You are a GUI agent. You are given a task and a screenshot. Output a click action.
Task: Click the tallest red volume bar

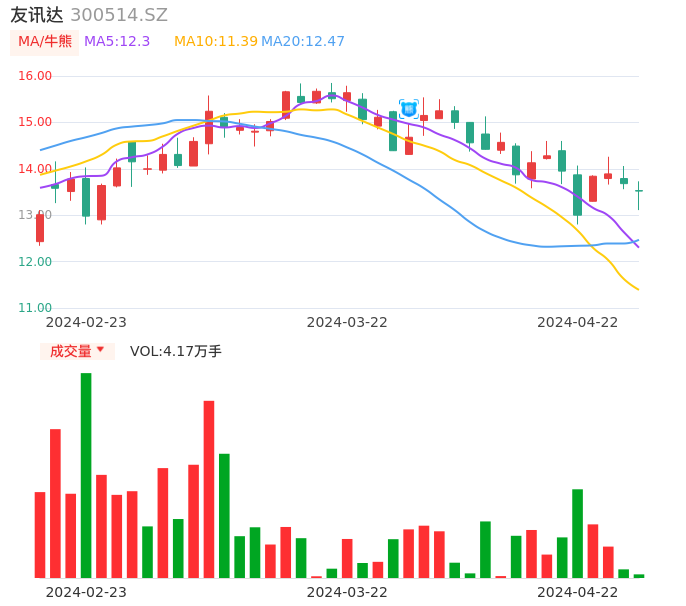[209, 489]
